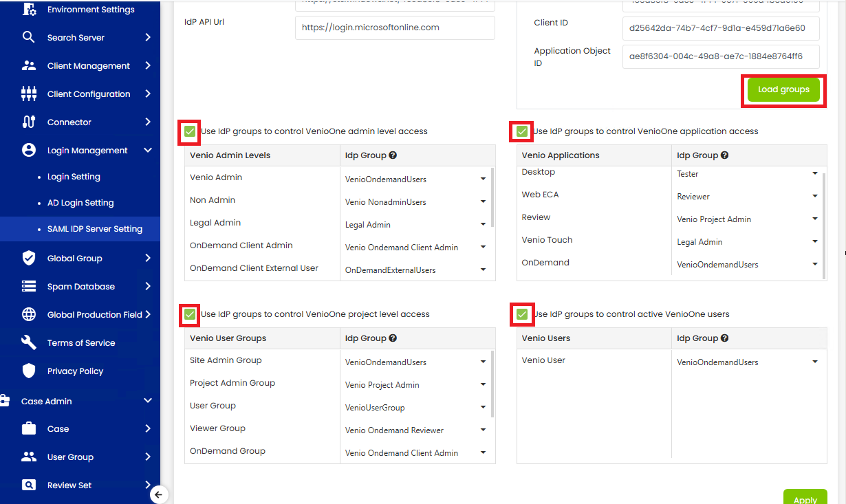Screen dimensions: 846x504
Task: Toggle IdP groups active VenioOne users checkbox
Action: [x=522, y=314]
